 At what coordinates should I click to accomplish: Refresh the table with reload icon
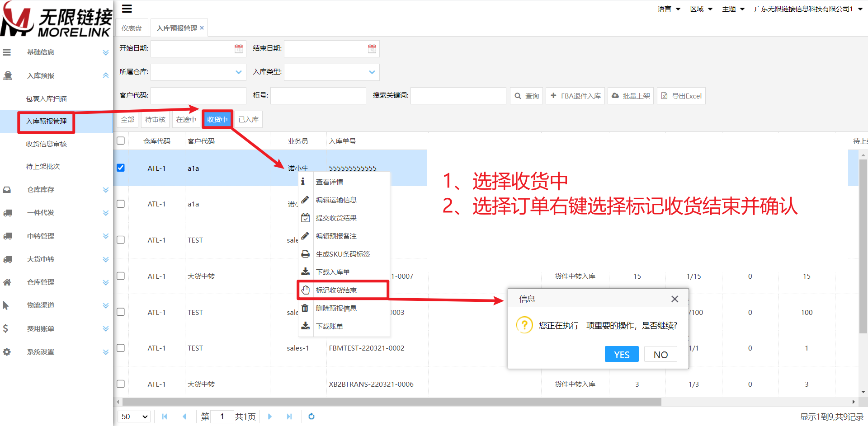point(311,417)
